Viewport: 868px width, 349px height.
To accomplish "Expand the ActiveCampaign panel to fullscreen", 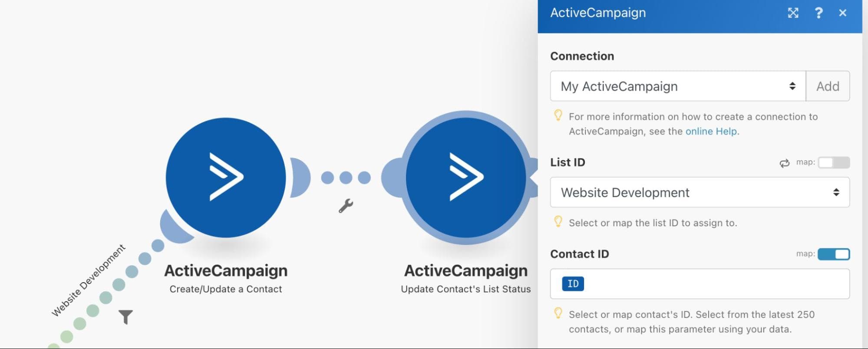I will coord(793,13).
